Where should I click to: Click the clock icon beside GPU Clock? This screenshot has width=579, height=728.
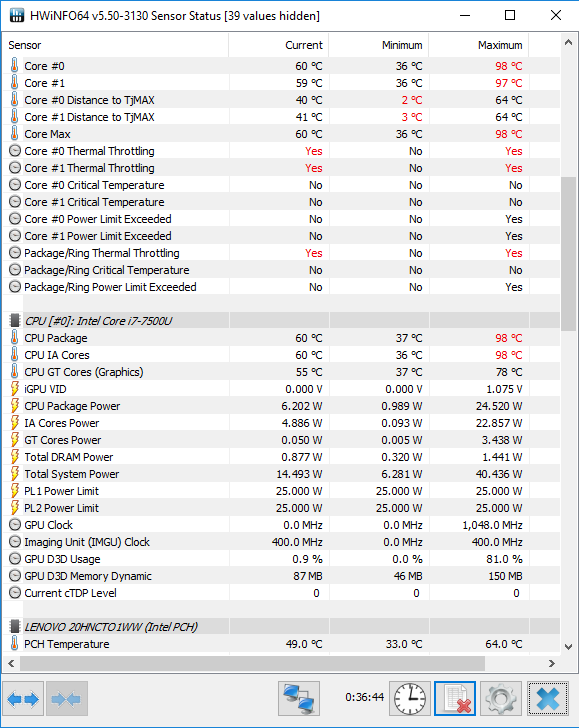(15, 525)
